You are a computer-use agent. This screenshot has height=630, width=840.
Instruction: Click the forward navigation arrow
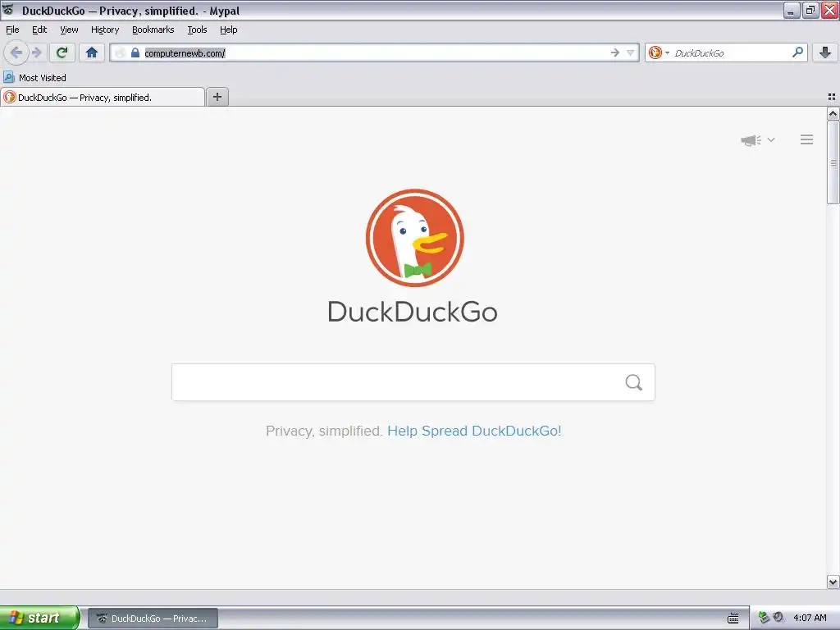point(37,52)
